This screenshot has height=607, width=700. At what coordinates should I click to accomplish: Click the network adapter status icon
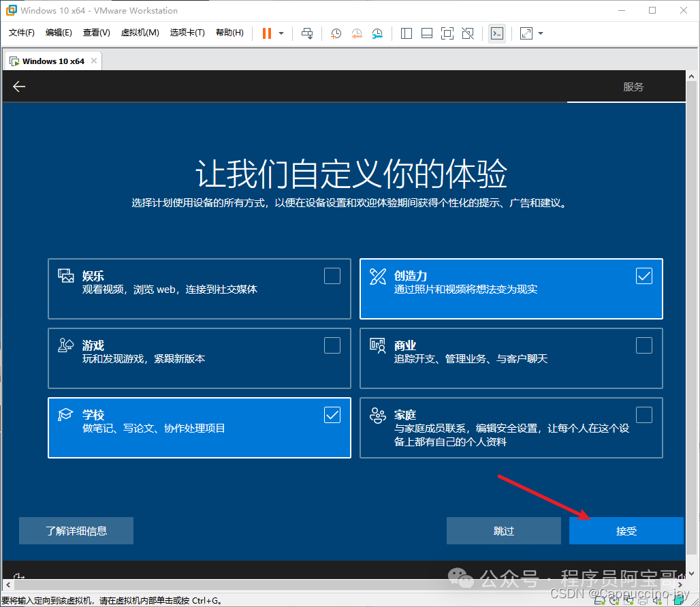(629, 601)
